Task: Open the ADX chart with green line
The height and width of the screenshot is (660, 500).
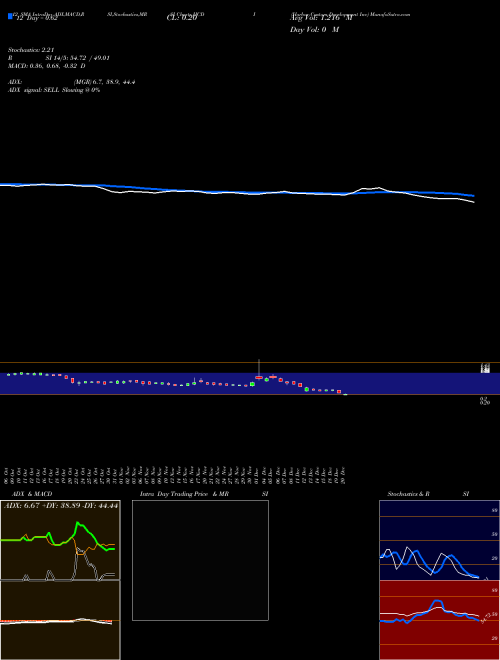Action: point(60,540)
